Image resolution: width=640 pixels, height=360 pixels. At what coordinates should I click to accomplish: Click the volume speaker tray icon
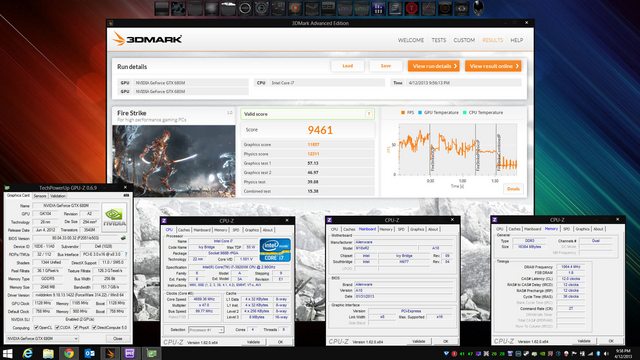[606, 353]
